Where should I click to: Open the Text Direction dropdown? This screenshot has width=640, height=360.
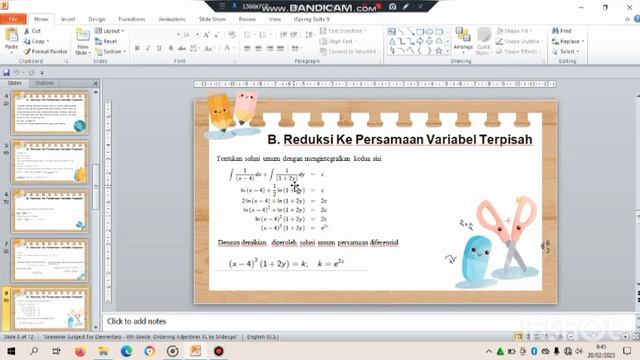pos(343,31)
